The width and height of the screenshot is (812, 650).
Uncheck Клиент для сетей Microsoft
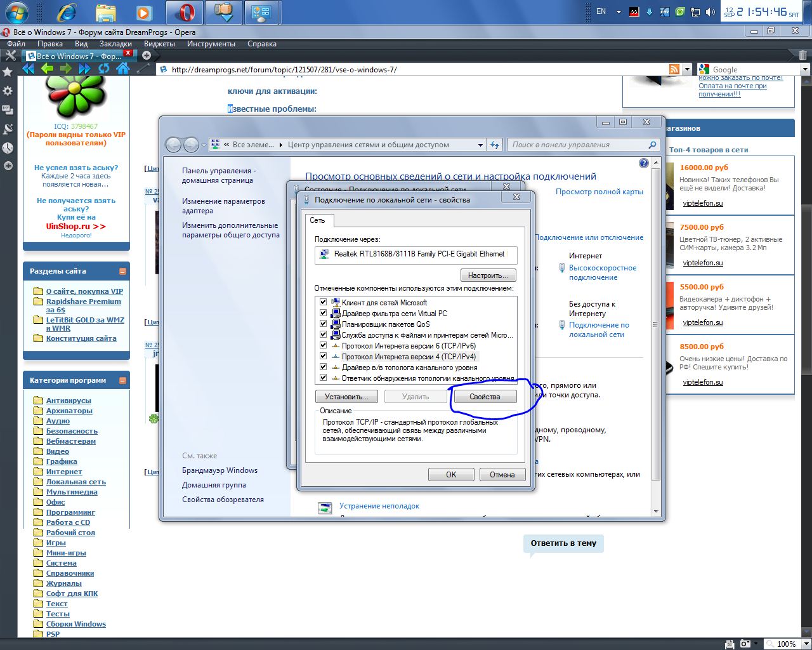323,302
